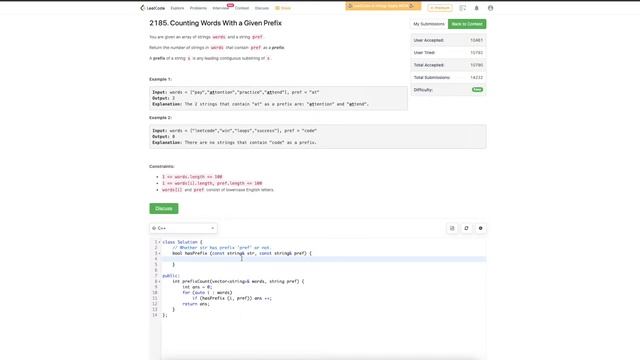Click the problem title 'Counting Words With a Given Prefix'
Image resolution: width=640 pixels, height=360 pixels.
(216, 23)
